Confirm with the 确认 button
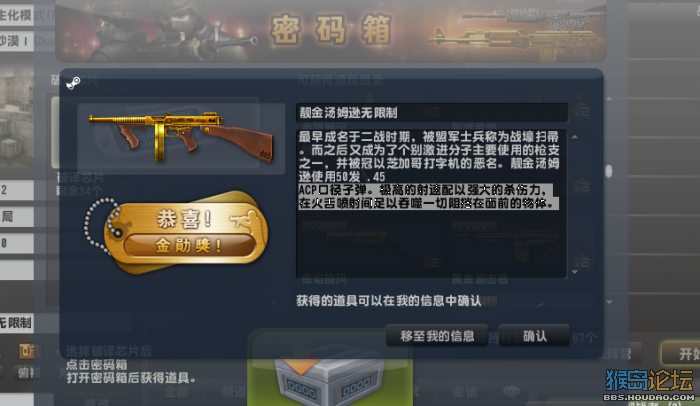Image resolution: width=700 pixels, height=406 pixels. [534, 336]
